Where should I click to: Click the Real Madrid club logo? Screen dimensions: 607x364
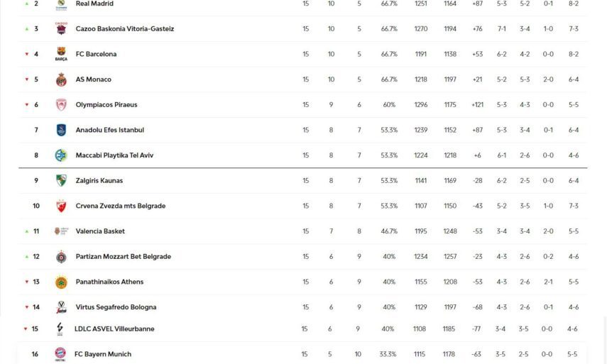61,4
